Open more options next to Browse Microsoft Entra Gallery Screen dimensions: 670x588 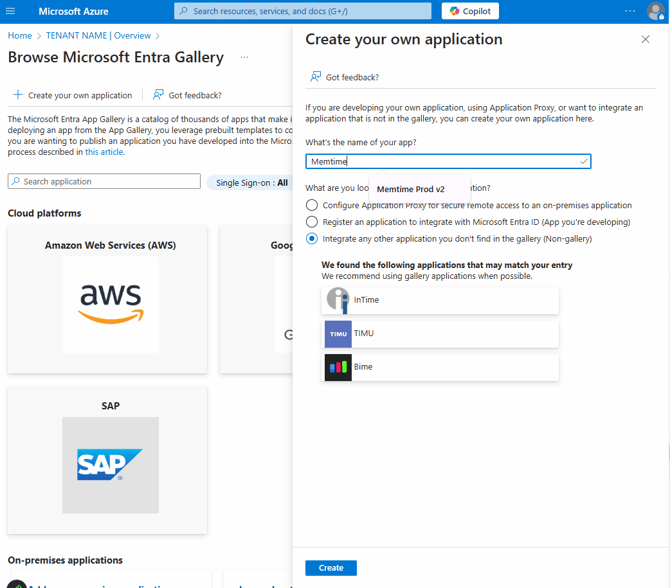pyautogui.click(x=244, y=57)
